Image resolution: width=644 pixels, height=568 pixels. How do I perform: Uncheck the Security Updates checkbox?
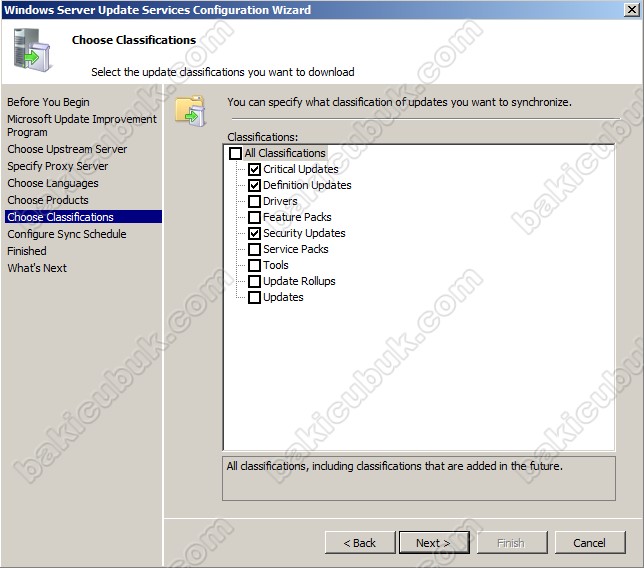click(x=254, y=233)
